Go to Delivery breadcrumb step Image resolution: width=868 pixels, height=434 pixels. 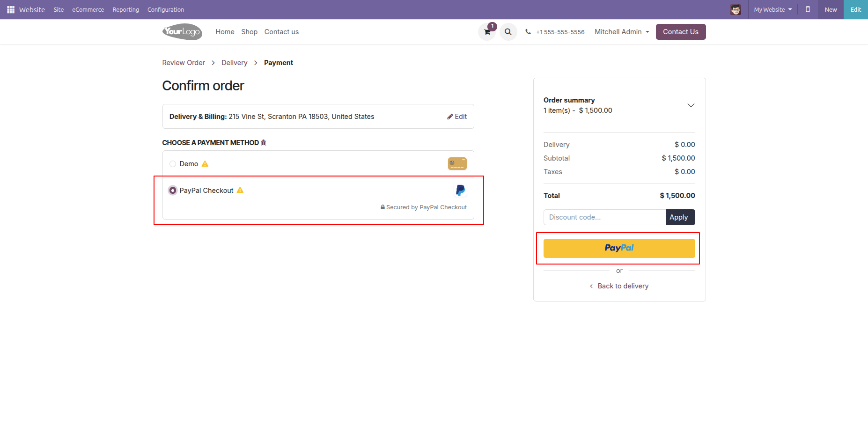(x=235, y=63)
